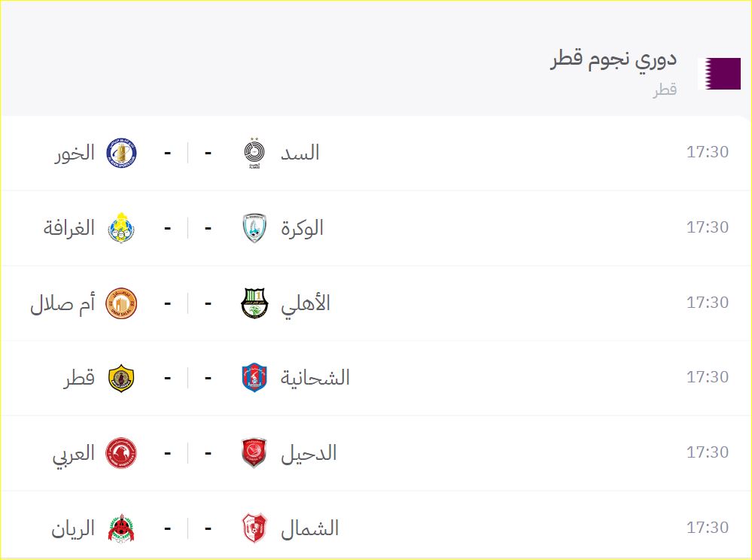
Task: Click the Al Duhail club logo
Action: 254,452
